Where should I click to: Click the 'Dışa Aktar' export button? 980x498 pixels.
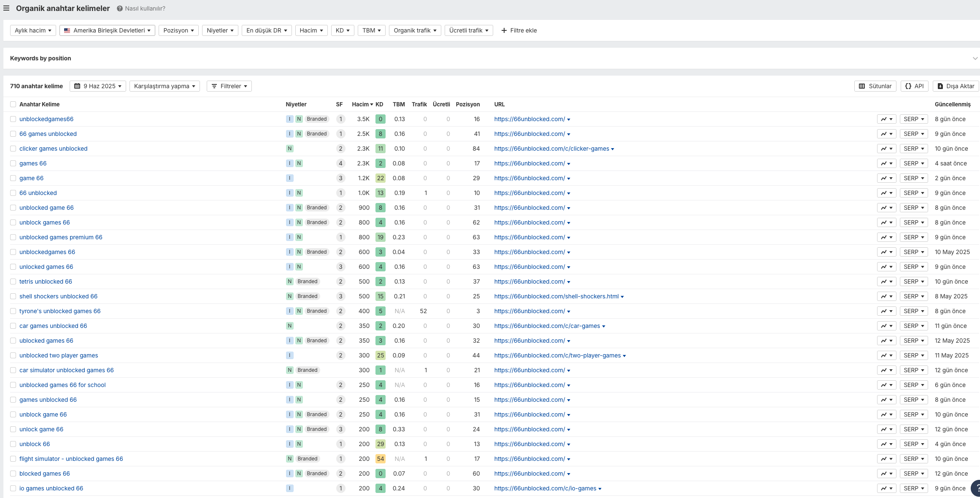(x=956, y=86)
